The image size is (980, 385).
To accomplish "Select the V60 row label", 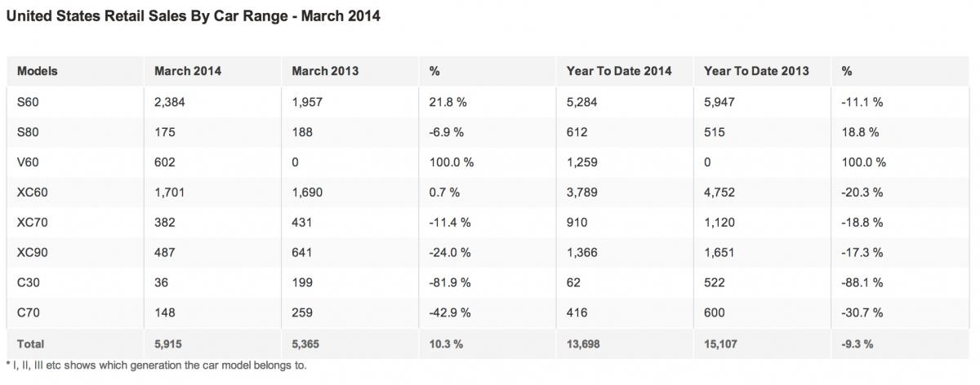I will pos(27,162).
